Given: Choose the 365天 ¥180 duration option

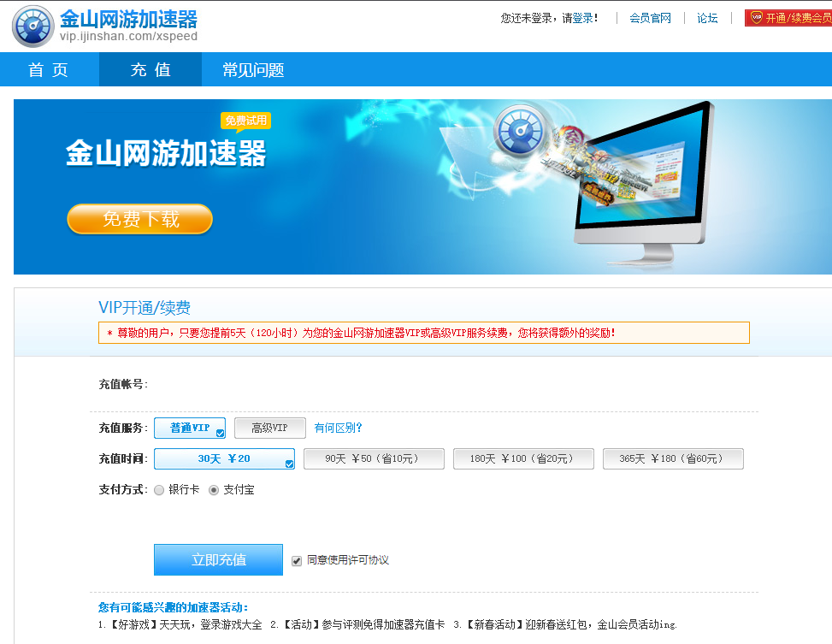Looking at the screenshot, I should coord(673,458).
